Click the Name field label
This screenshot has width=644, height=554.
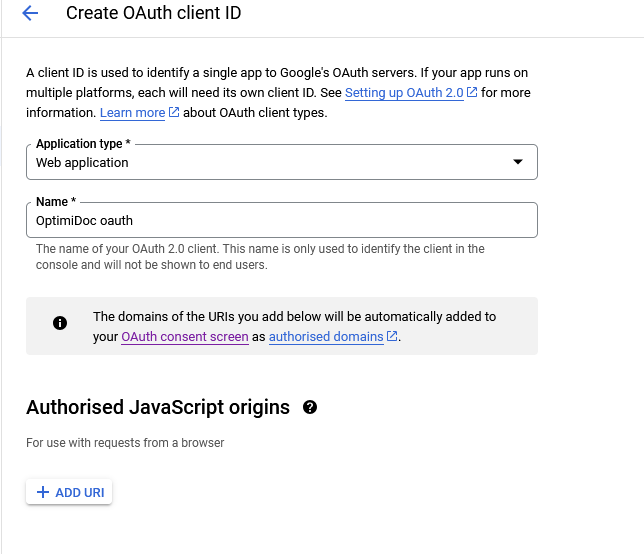[x=56, y=202]
